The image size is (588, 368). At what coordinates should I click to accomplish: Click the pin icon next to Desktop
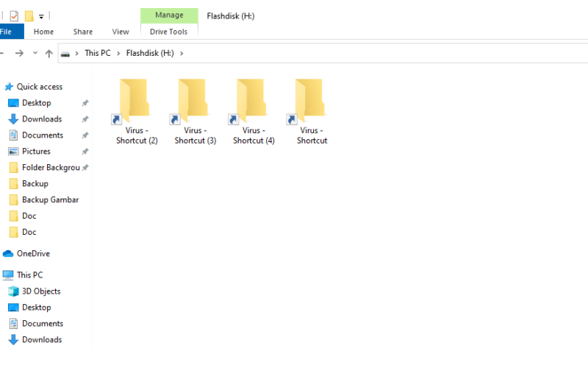85,103
